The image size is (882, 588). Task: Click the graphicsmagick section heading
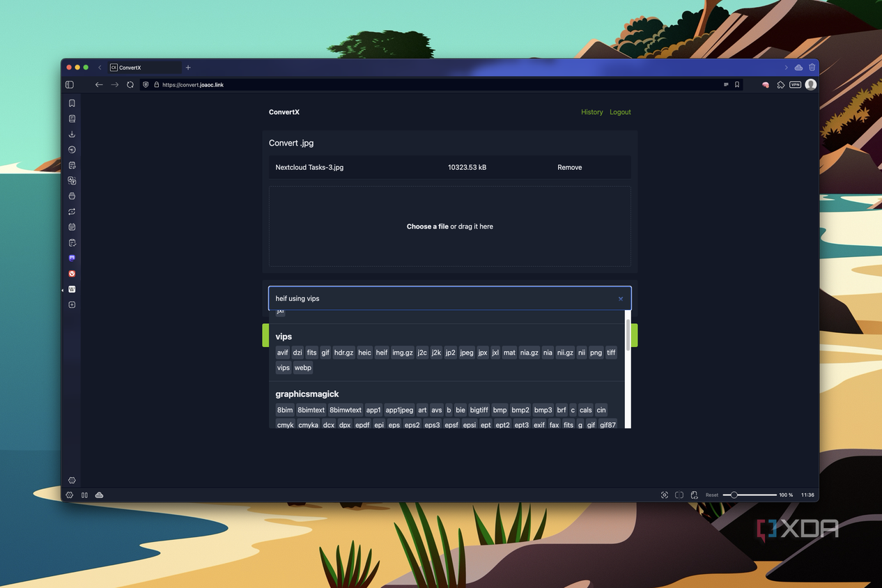click(x=307, y=394)
